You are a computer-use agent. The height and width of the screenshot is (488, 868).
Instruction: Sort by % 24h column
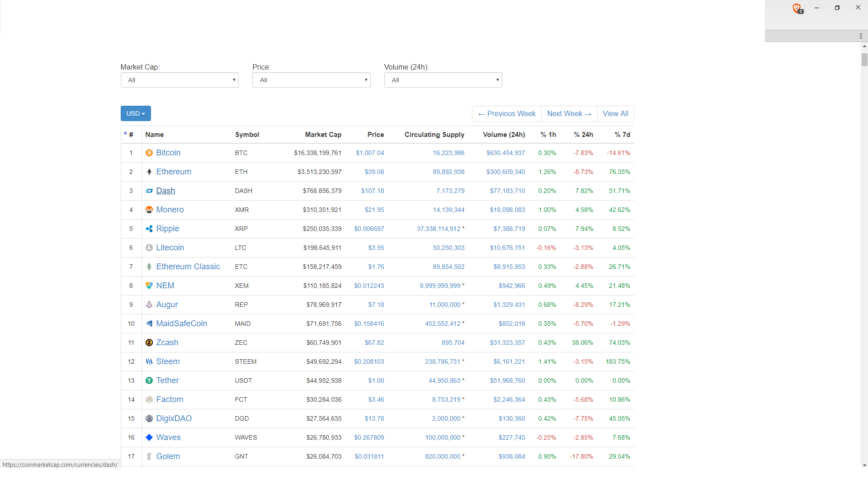tap(584, 135)
